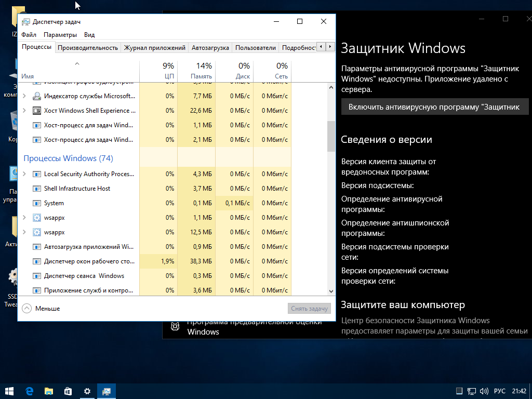Open File Explorer from taskbar
Screen dimensions: 532x399
coord(48,391)
